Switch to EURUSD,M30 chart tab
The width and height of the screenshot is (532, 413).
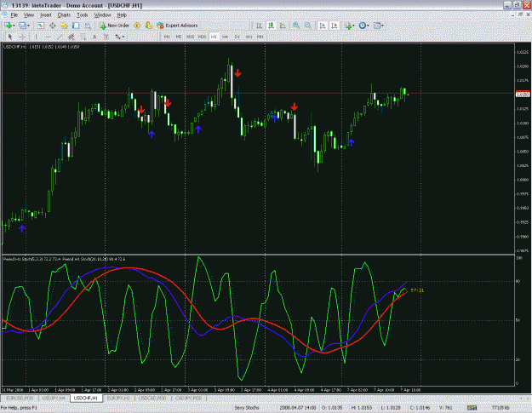coord(20,398)
